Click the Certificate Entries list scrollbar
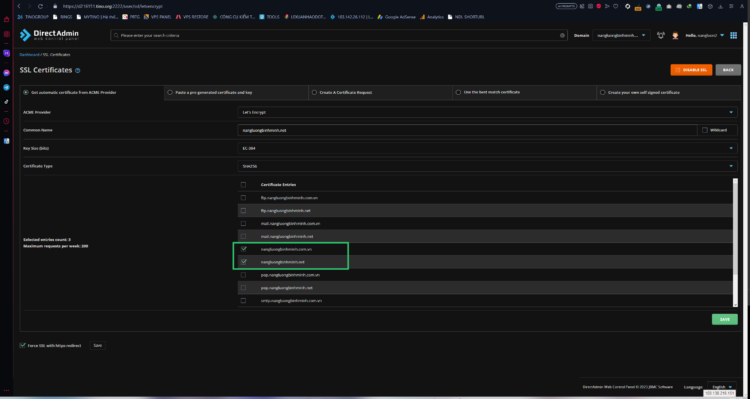Screen dimensions: 750x399 click(x=735, y=243)
